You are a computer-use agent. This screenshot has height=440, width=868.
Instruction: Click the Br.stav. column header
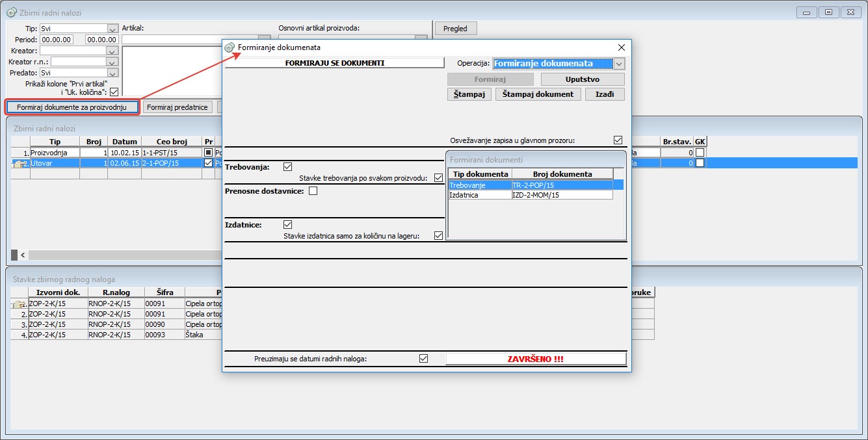677,142
